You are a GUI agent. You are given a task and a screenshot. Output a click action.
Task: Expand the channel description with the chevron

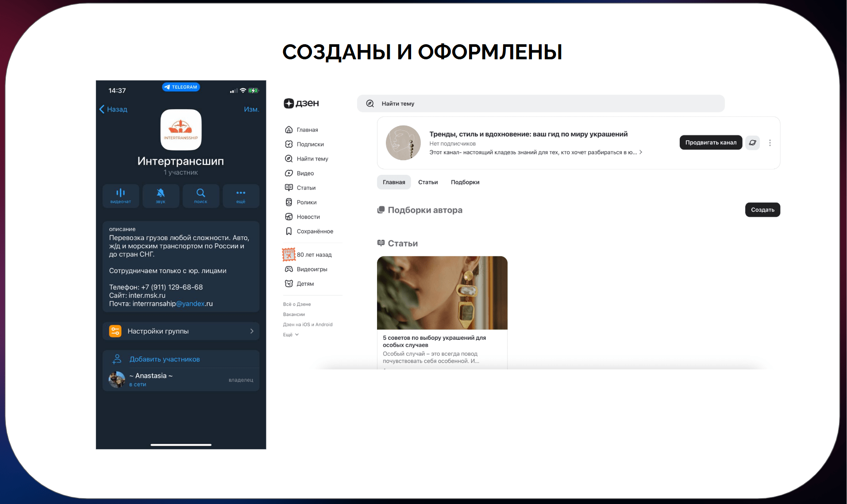pos(640,152)
